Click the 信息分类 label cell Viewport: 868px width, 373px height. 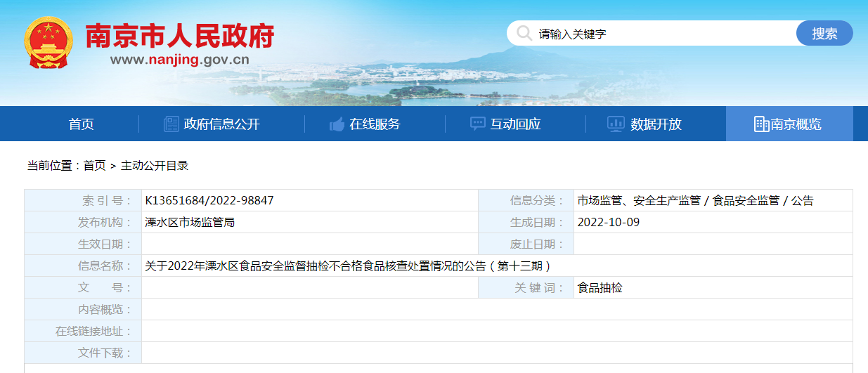coord(526,201)
